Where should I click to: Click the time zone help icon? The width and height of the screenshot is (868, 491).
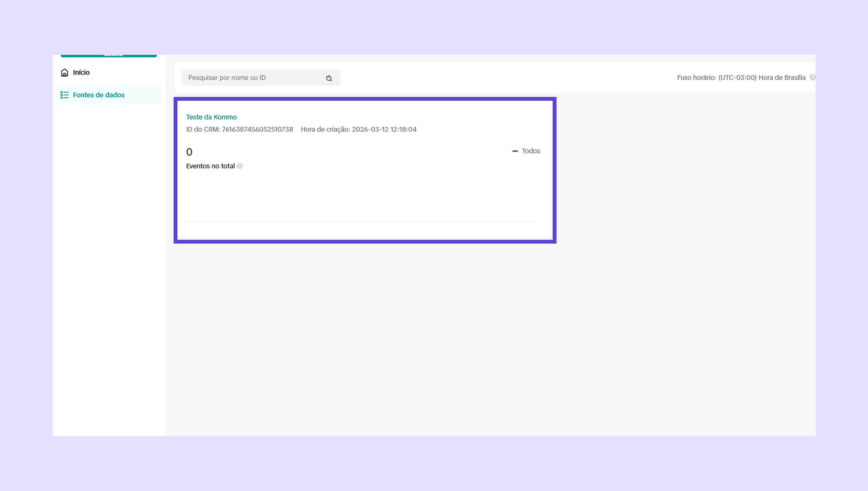pyautogui.click(x=812, y=77)
